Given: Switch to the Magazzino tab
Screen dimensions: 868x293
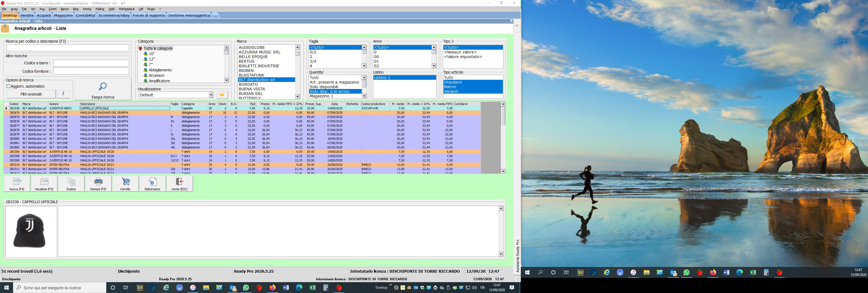Looking at the screenshot, I should [63, 15].
